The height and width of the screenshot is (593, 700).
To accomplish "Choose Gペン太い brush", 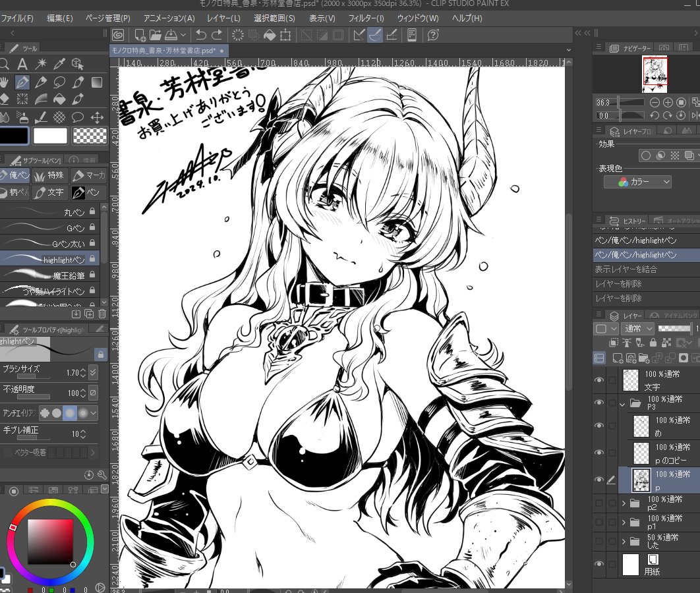I will pyautogui.click(x=49, y=243).
